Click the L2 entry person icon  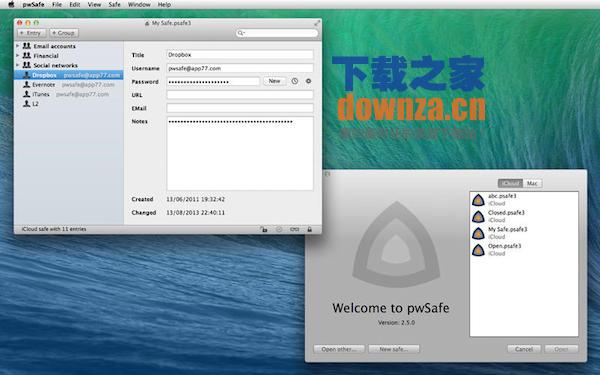coord(26,103)
